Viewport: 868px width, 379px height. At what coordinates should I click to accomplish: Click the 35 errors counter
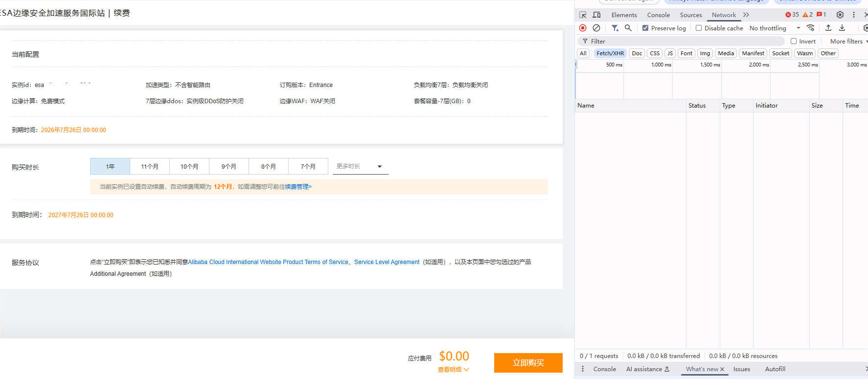(792, 15)
